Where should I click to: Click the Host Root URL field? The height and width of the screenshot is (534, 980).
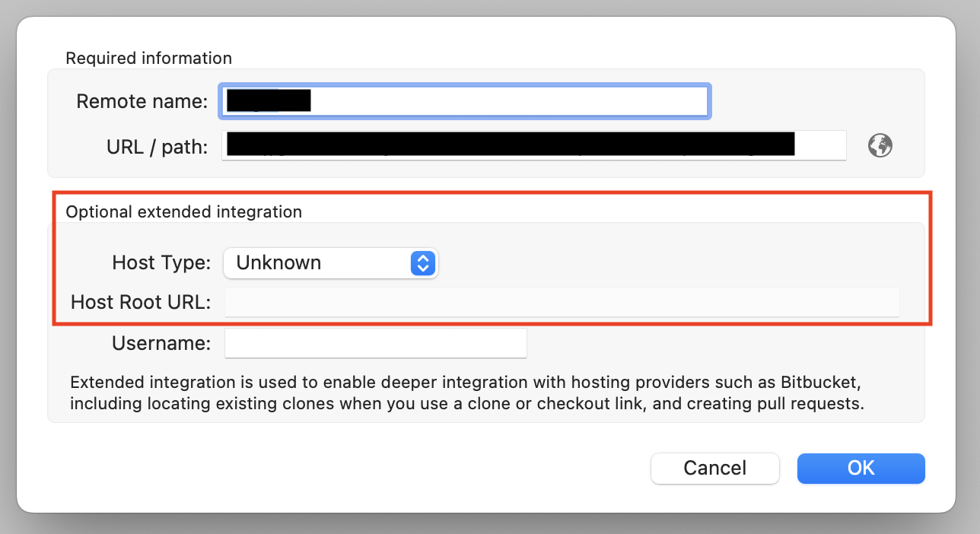(562, 302)
